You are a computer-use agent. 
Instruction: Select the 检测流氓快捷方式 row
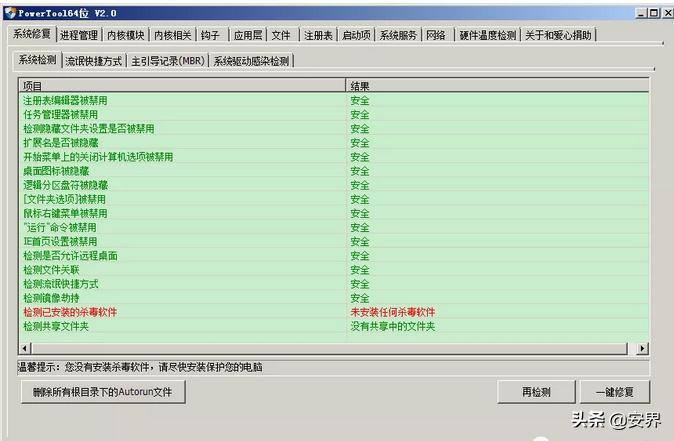click(334, 284)
